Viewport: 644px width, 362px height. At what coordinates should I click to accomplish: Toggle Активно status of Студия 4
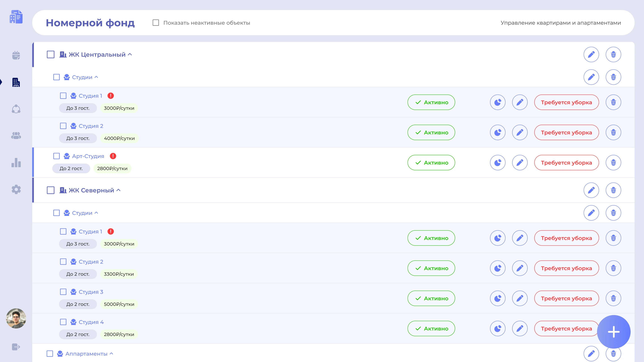click(431, 329)
